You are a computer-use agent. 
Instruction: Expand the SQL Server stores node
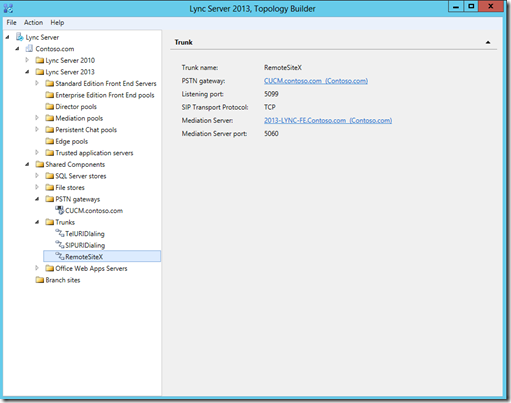pos(37,176)
